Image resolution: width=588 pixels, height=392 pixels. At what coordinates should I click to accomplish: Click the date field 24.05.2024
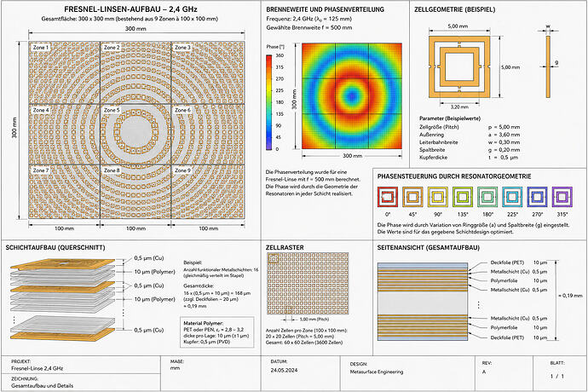tap(284, 370)
